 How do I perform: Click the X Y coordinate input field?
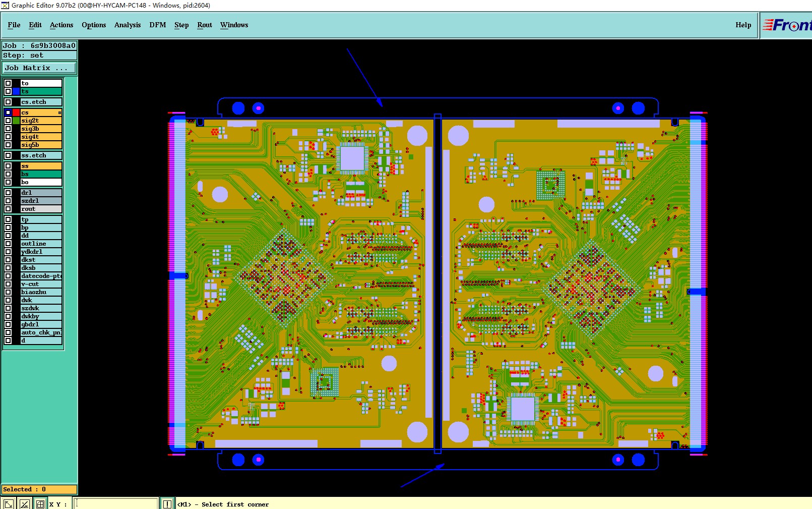tap(115, 503)
